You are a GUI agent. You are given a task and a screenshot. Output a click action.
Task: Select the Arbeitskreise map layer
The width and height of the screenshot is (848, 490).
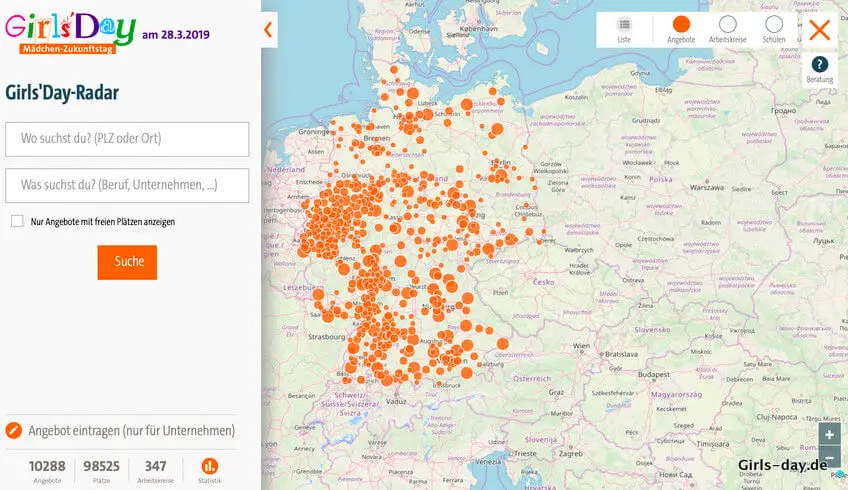coord(727,25)
